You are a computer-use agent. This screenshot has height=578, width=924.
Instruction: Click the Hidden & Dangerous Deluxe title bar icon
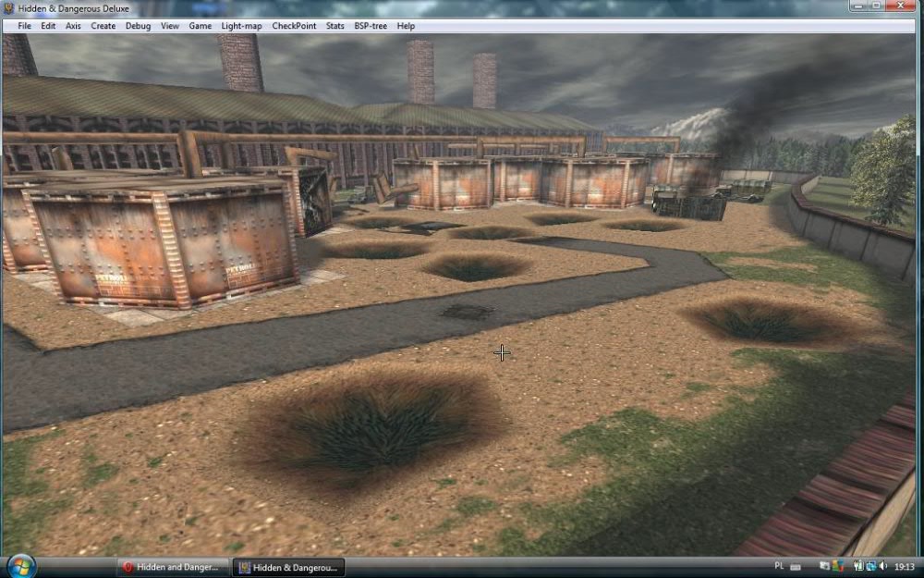point(9,9)
